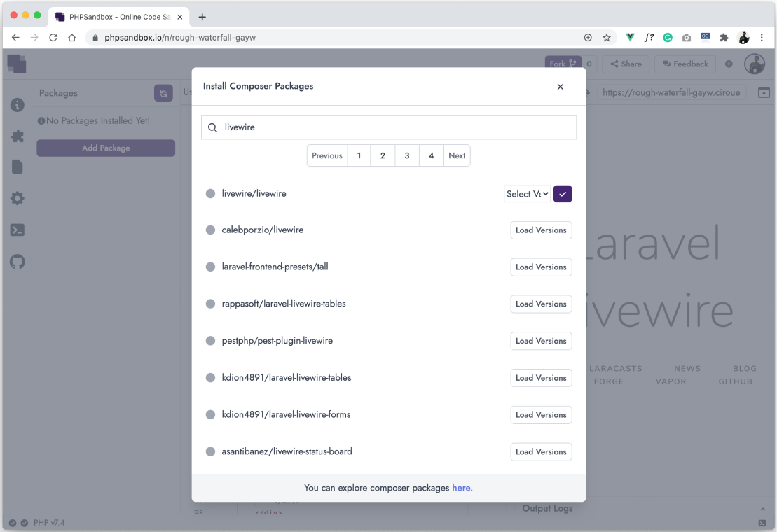Open the Select Version dropdown for livewire/livewire
Viewport: 777px width, 532px height.
[527, 193]
